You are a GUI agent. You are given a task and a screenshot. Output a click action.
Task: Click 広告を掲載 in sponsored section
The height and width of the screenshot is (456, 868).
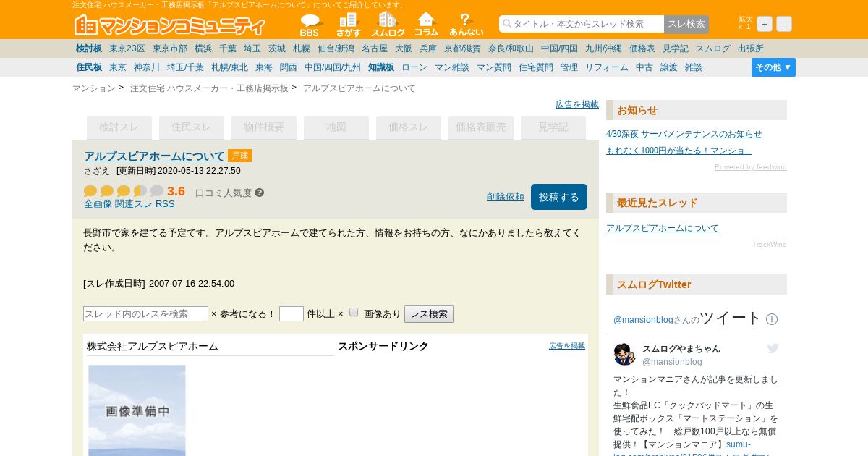point(567,346)
